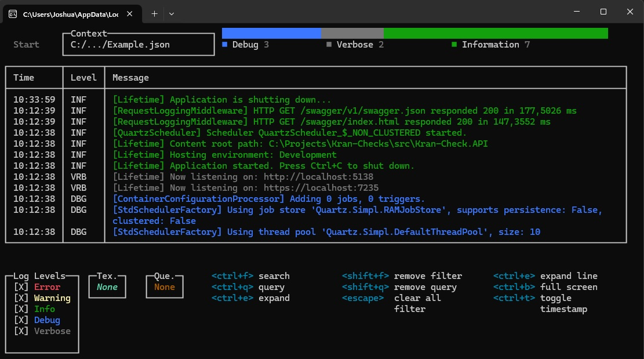Click the Verbose legend square
This screenshot has height=359, width=644.
click(x=329, y=44)
